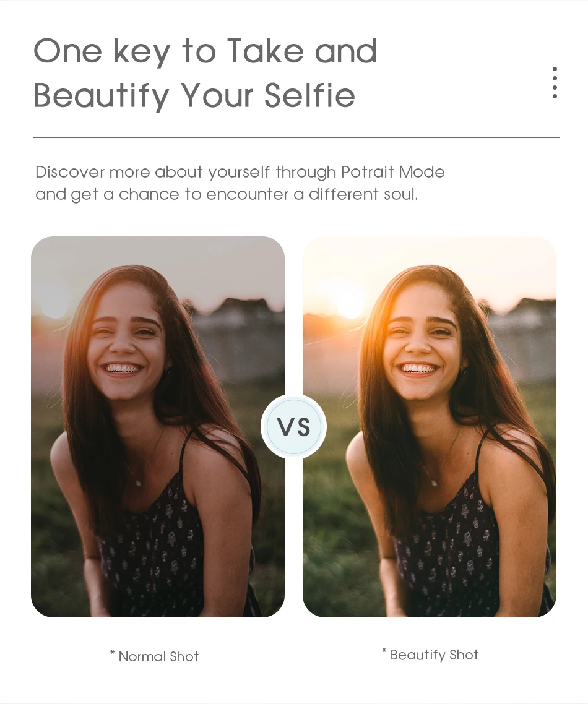Screen dimensions: 588x704
Task: Click the "One key to Take and" heading line
Action: (205, 51)
